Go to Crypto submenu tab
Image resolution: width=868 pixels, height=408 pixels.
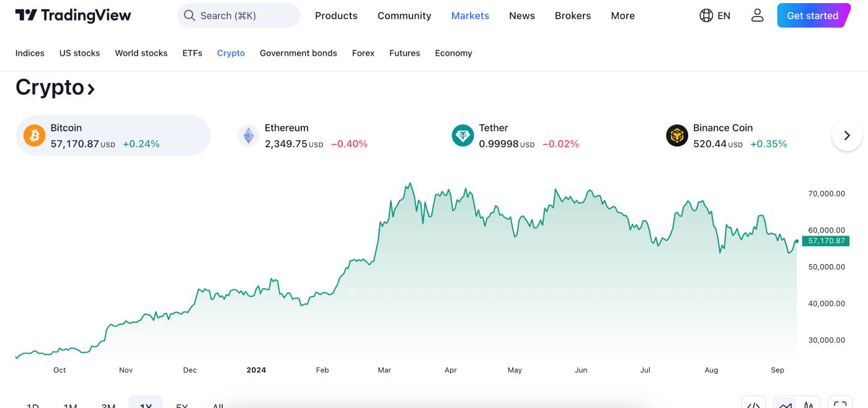231,53
